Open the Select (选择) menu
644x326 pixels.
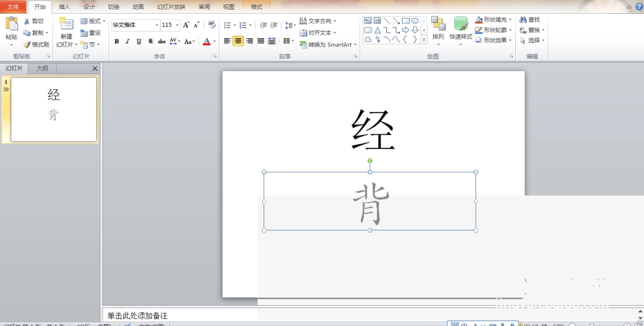[x=532, y=40]
